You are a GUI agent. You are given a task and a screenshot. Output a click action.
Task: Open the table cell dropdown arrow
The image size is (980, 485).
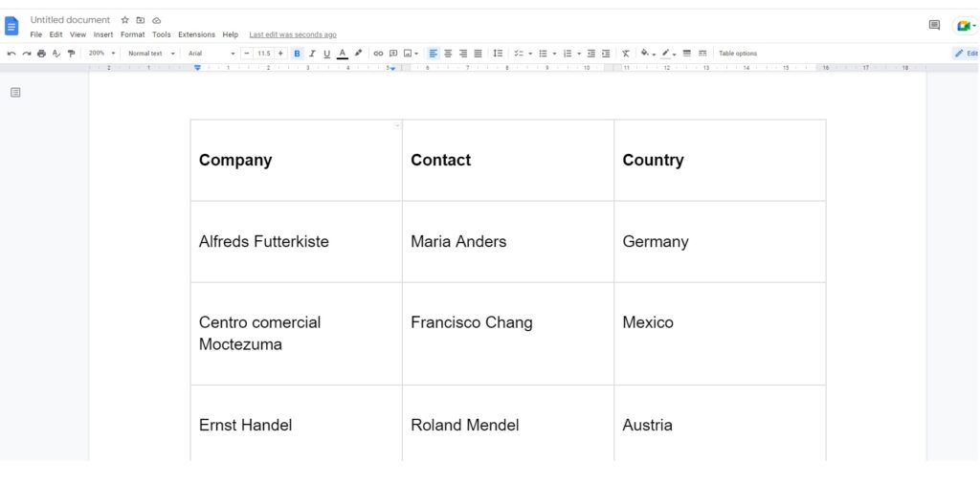click(x=396, y=125)
